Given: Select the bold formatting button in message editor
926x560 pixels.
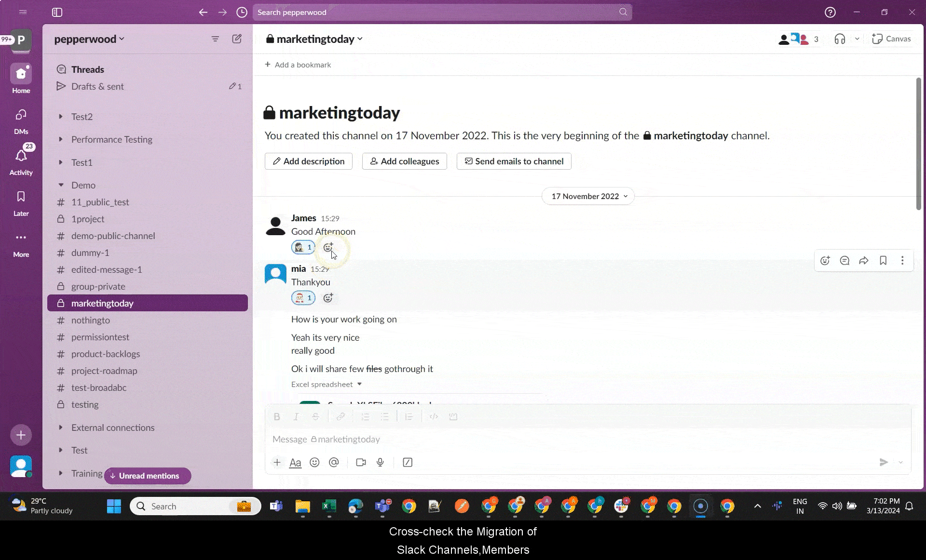Looking at the screenshot, I should pos(276,416).
